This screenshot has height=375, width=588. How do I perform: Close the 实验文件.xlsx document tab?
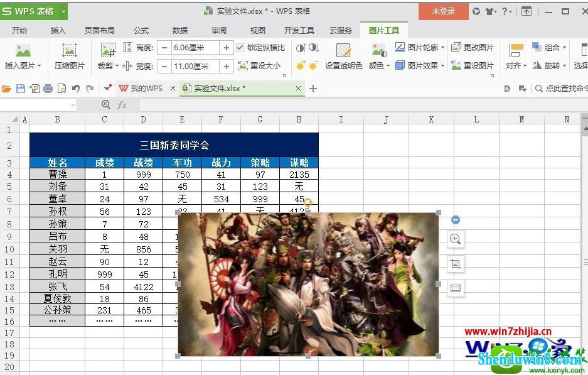click(x=298, y=89)
